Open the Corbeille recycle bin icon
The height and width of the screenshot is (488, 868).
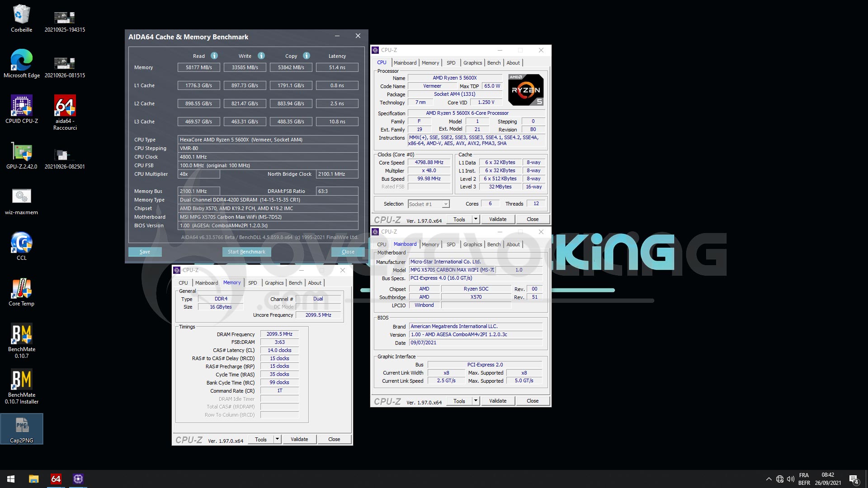point(21,19)
